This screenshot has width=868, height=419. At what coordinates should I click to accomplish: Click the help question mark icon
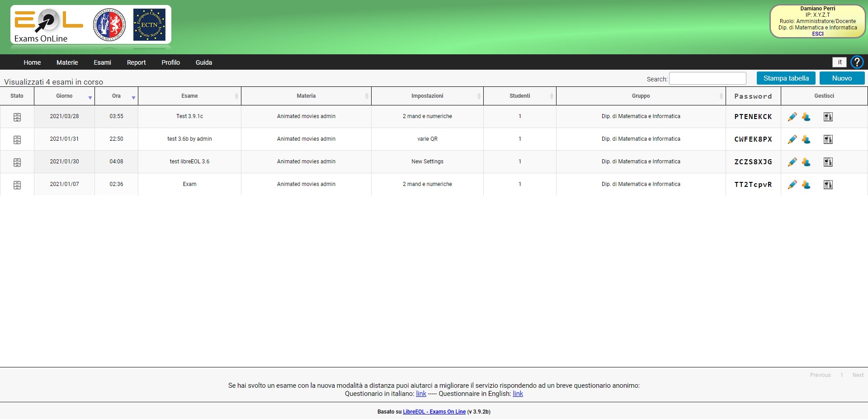[857, 62]
